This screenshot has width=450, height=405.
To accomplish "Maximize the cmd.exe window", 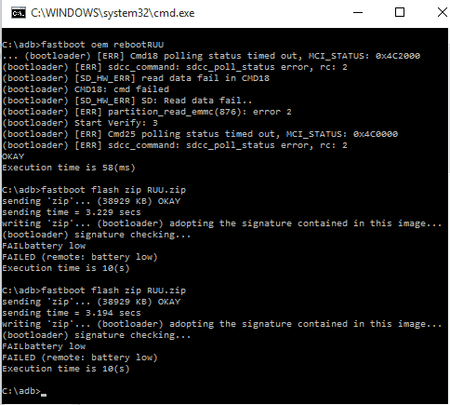I will click(400, 13).
